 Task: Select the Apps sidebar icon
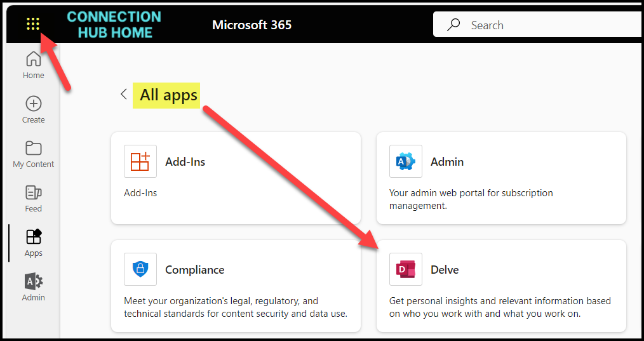point(34,237)
